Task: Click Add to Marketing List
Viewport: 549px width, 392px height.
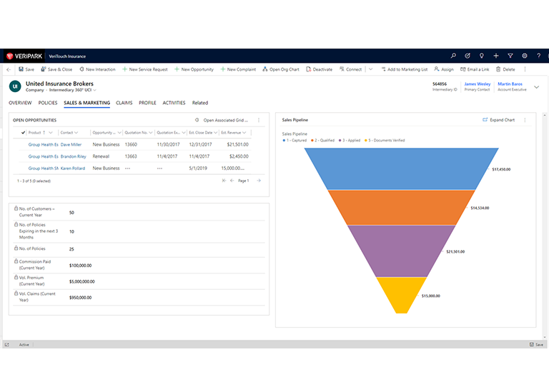Action: (x=405, y=69)
